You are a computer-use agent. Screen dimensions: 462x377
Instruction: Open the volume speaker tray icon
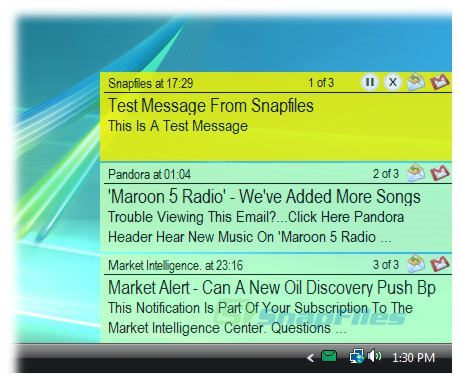tap(374, 356)
